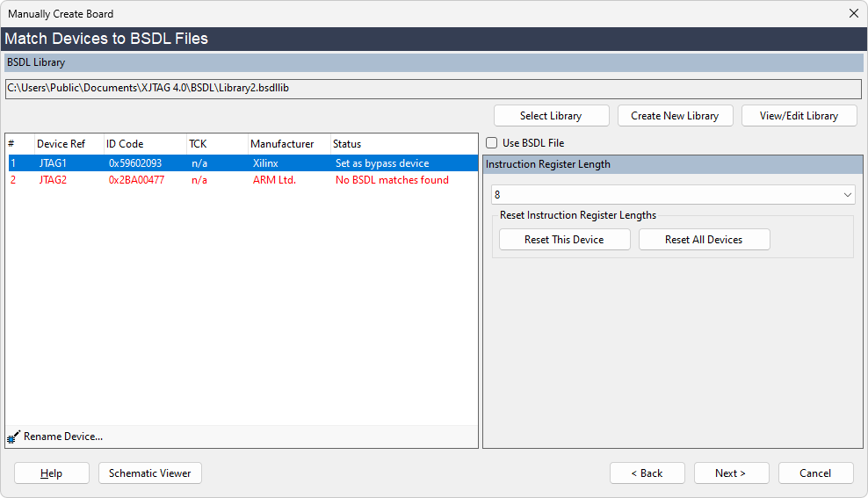Open the Schematic Viewer
Image resolution: width=868 pixels, height=498 pixels.
(150, 473)
